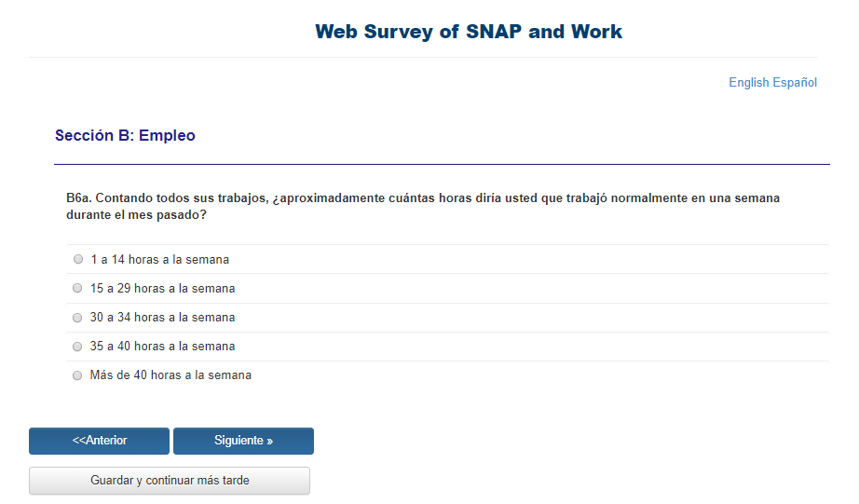The width and height of the screenshot is (859, 504).
Task: Mark the 30 a 34 horas radio button
Action: [x=78, y=318]
